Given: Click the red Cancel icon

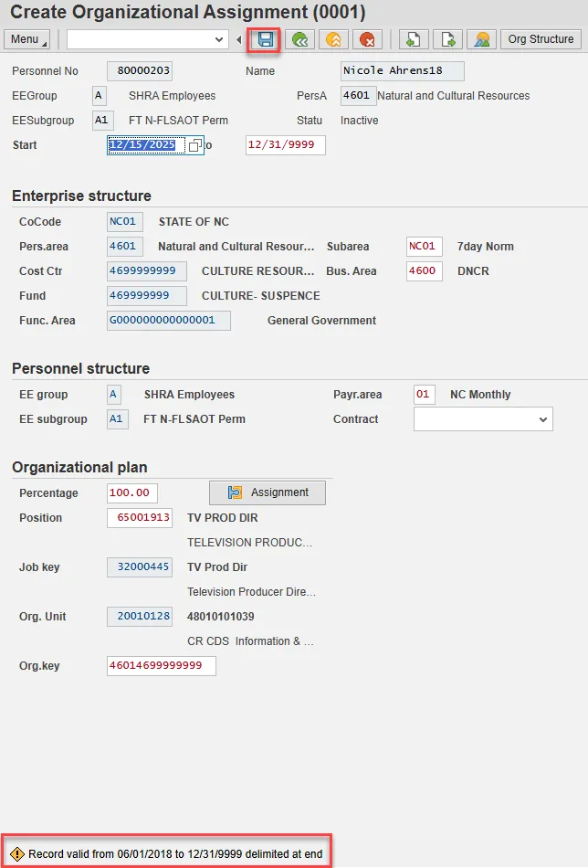Looking at the screenshot, I should [367, 39].
